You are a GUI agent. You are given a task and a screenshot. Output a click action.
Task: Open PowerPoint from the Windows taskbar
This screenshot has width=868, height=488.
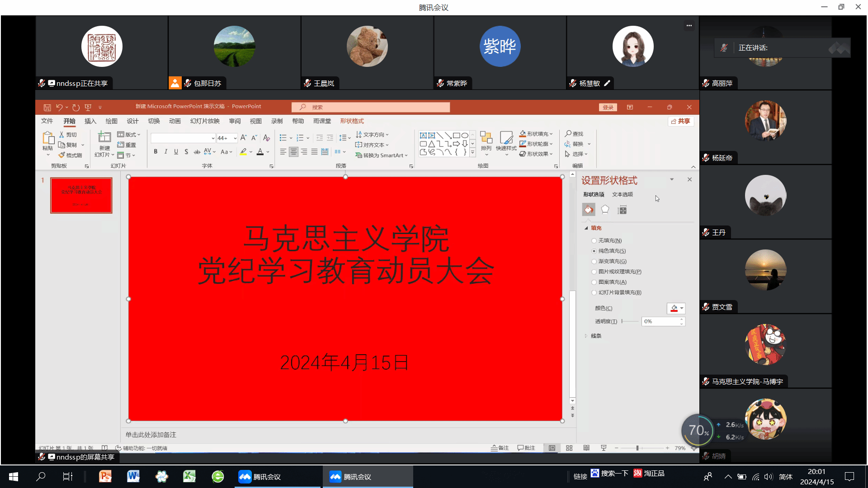(x=105, y=476)
